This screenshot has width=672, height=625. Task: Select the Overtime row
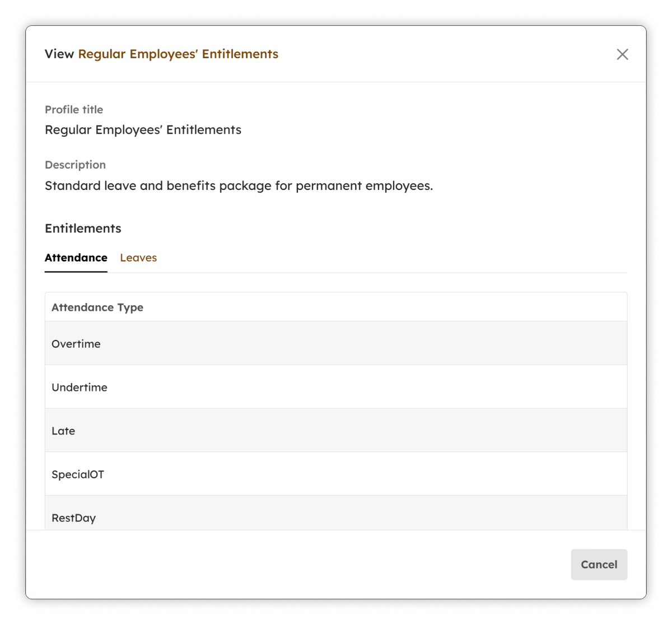[336, 343]
